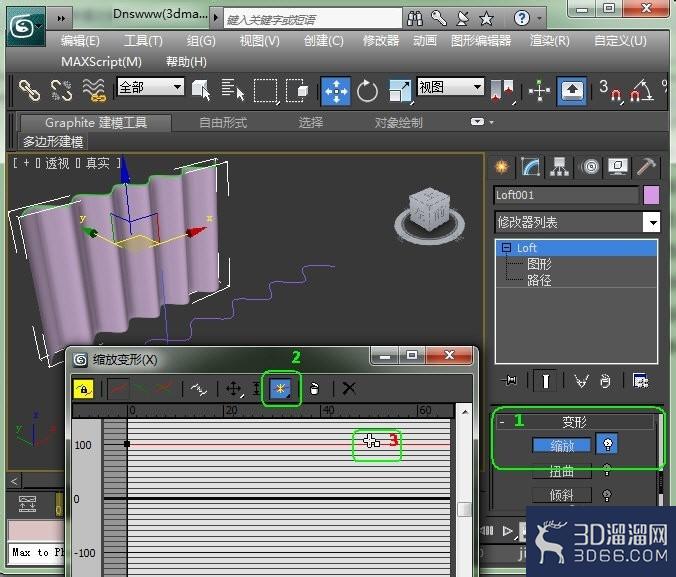Click the Bind to Space Warp tool
676x577 pixels.
(x=94, y=91)
